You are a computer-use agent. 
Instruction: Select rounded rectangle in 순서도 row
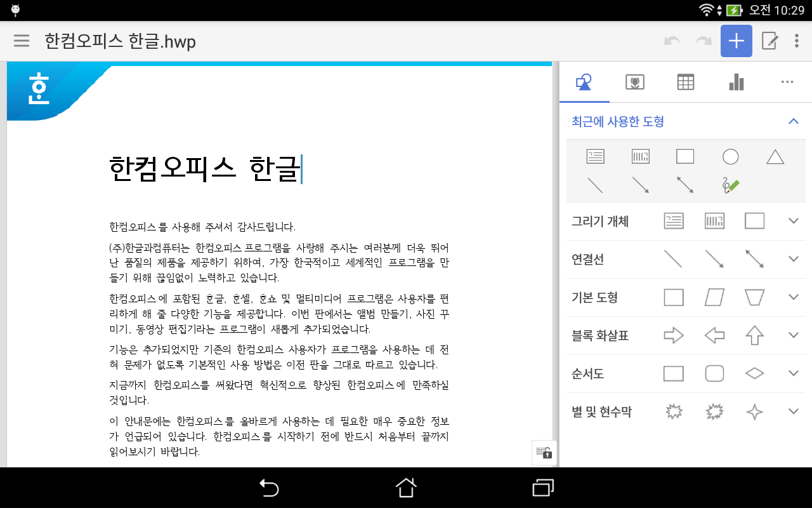tap(714, 373)
